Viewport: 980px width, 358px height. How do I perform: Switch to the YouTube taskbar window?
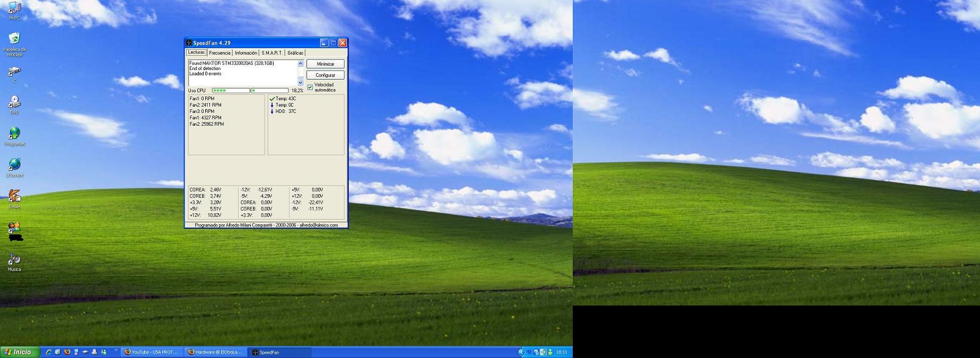point(152,352)
